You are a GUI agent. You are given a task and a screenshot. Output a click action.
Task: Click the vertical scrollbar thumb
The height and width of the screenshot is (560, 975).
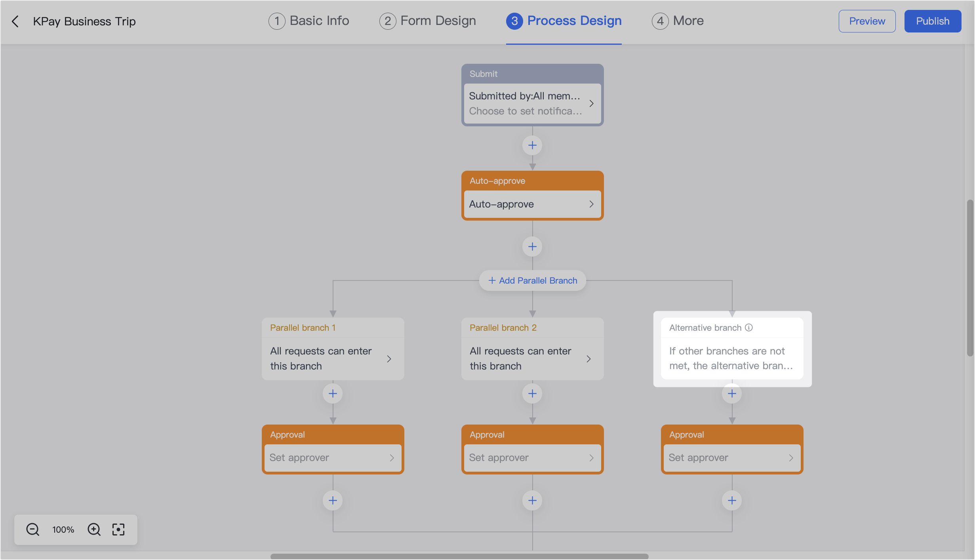(970, 278)
